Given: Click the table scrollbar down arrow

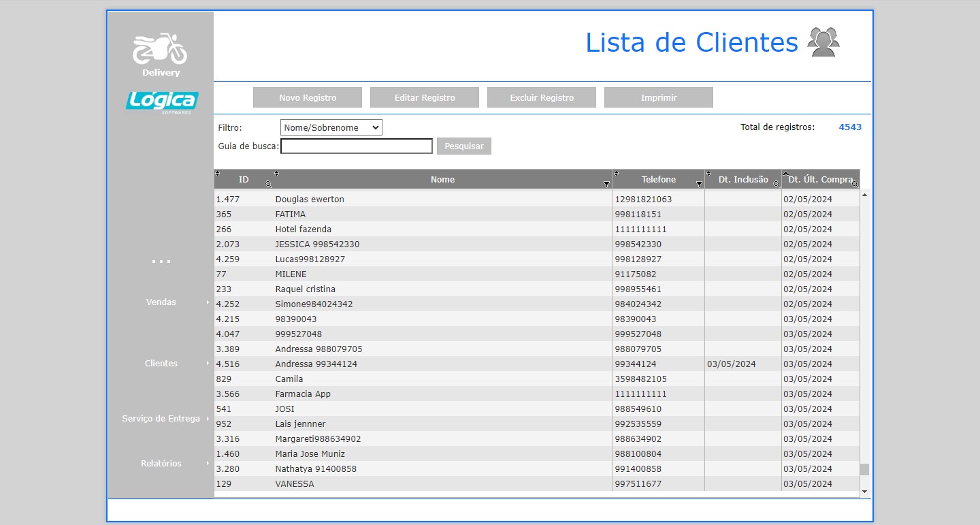Looking at the screenshot, I should coord(864,491).
